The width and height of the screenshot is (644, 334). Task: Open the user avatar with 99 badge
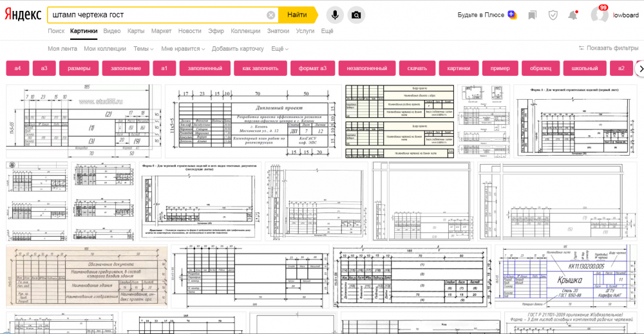pyautogui.click(x=599, y=15)
